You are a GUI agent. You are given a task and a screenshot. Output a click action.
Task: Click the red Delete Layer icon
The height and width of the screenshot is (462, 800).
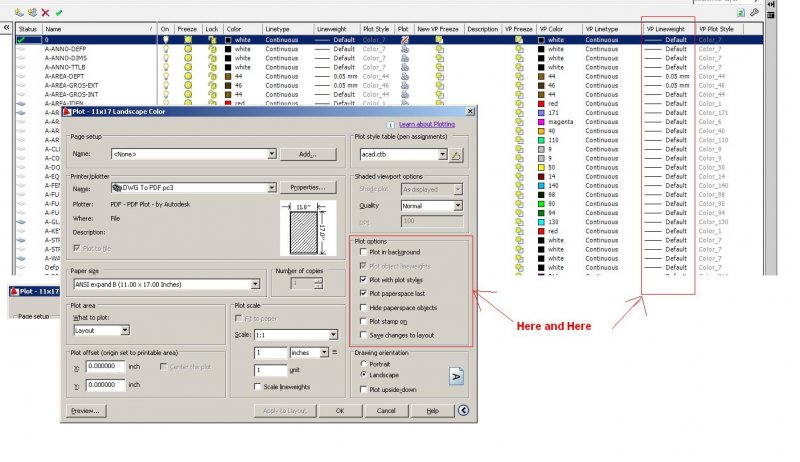46,12
